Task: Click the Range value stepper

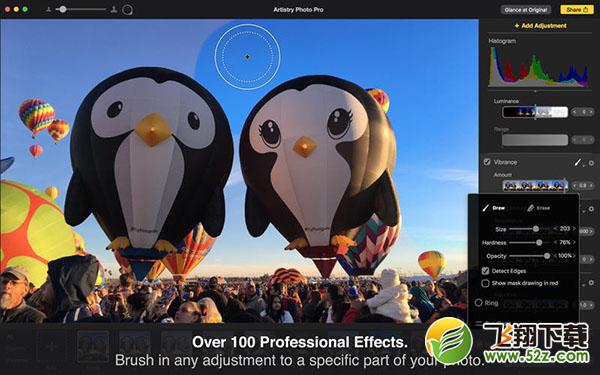Action: point(583,140)
